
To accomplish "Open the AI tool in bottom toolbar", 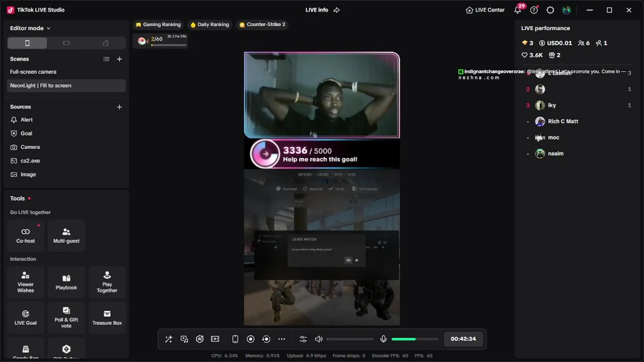I will click(x=200, y=339).
